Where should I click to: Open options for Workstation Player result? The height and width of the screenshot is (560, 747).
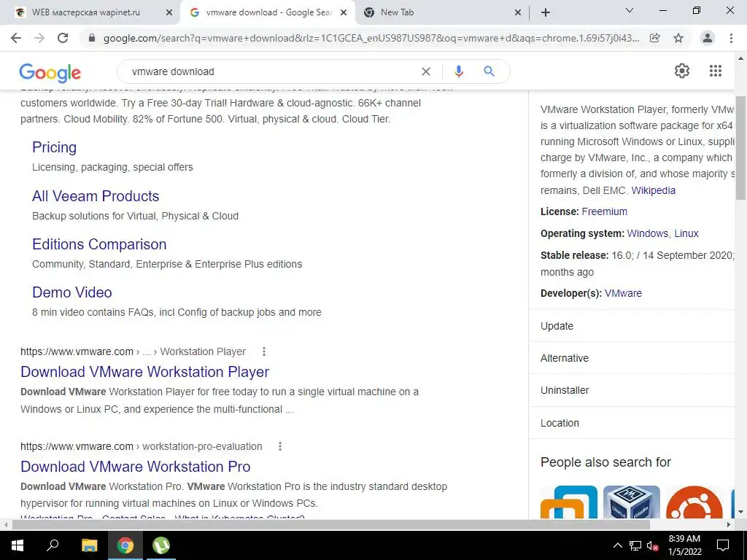(264, 351)
